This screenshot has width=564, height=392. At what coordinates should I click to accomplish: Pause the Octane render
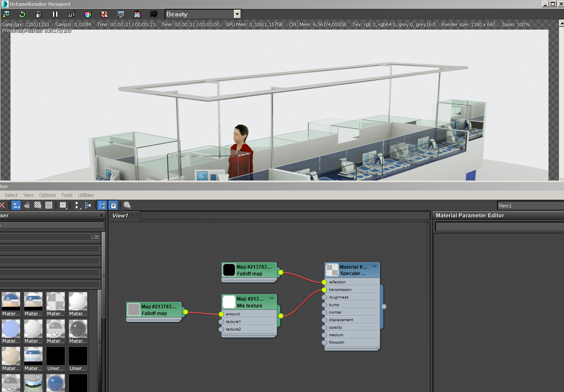coord(55,14)
